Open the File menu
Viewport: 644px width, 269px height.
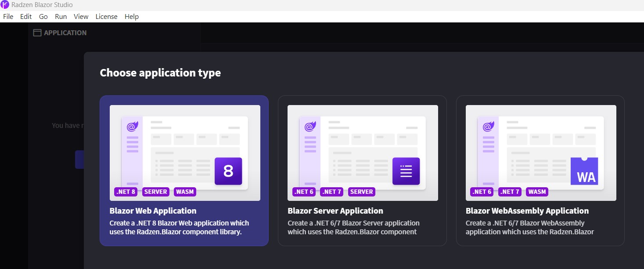click(8, 17)
